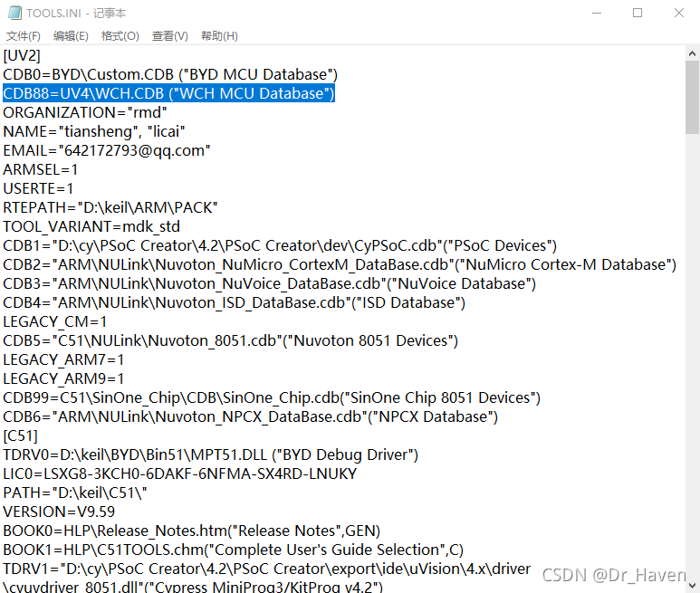The width and height of the screenshot is (700, 593).
Task: Open the 格式(O) menu
Action: pyautogui.click(x=120, y=35)
